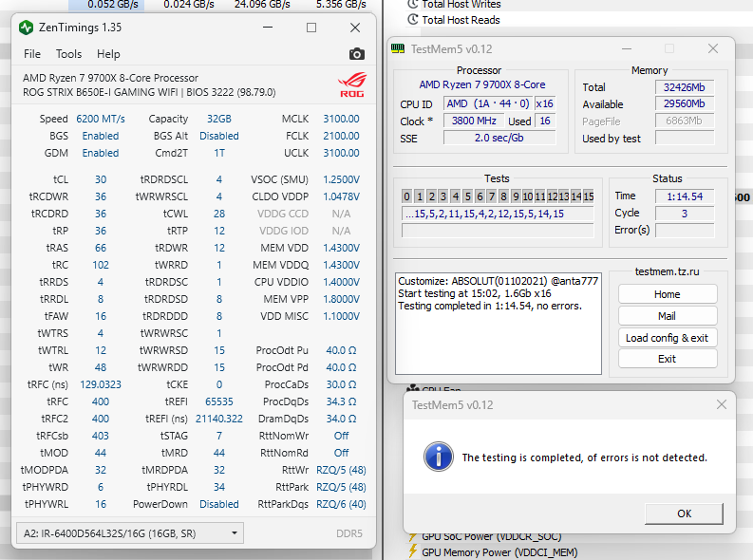Close the main TestMem5 window
Image resolution: width=753 pixels, height=560 pixels.
[713, 48]
